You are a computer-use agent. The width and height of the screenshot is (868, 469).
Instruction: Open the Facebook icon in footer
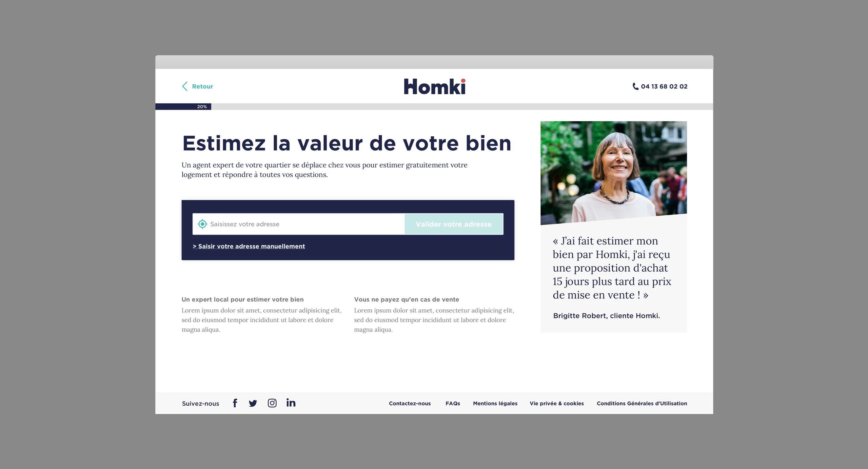(235, 403)
